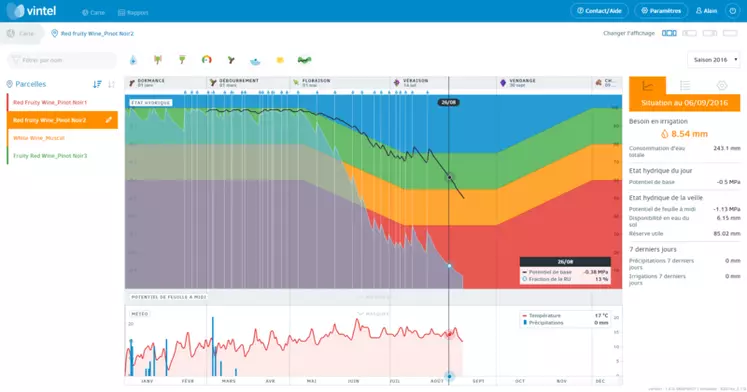Open the Saison 2016 dropdown

(x=714, y=60)
